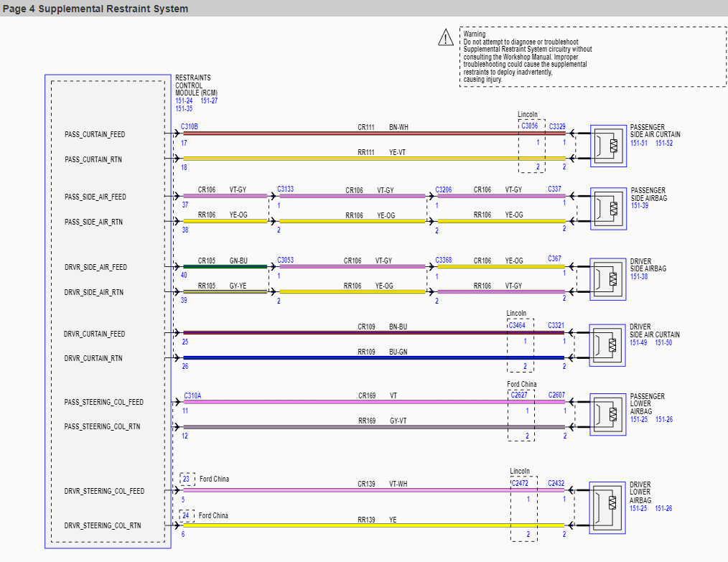Open the Ford China C2627 connector
Viewport: 728px width, 562px height.
(518, 395)
